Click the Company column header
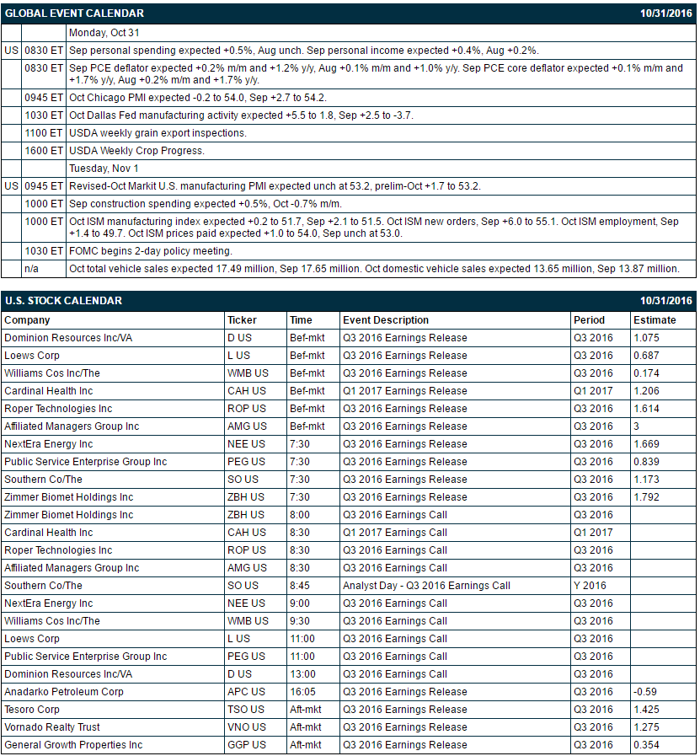The height and width of the screenshot is (756, 700). pos(27,320)
